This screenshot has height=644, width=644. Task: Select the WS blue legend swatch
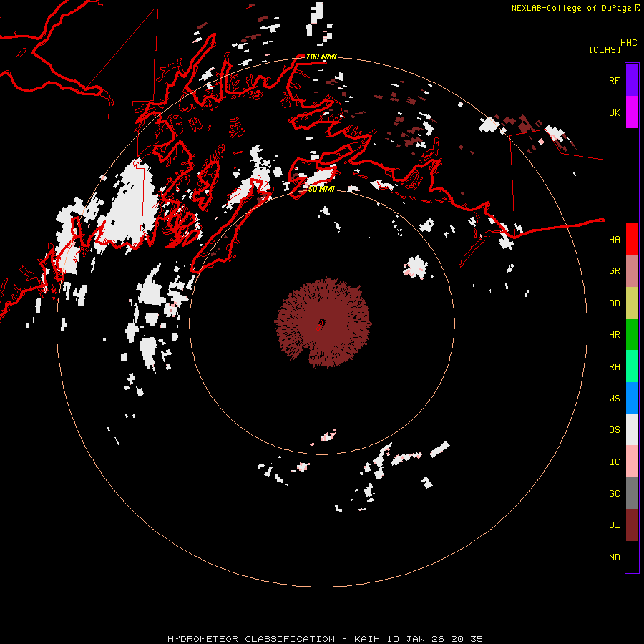(x=632, y=398)
